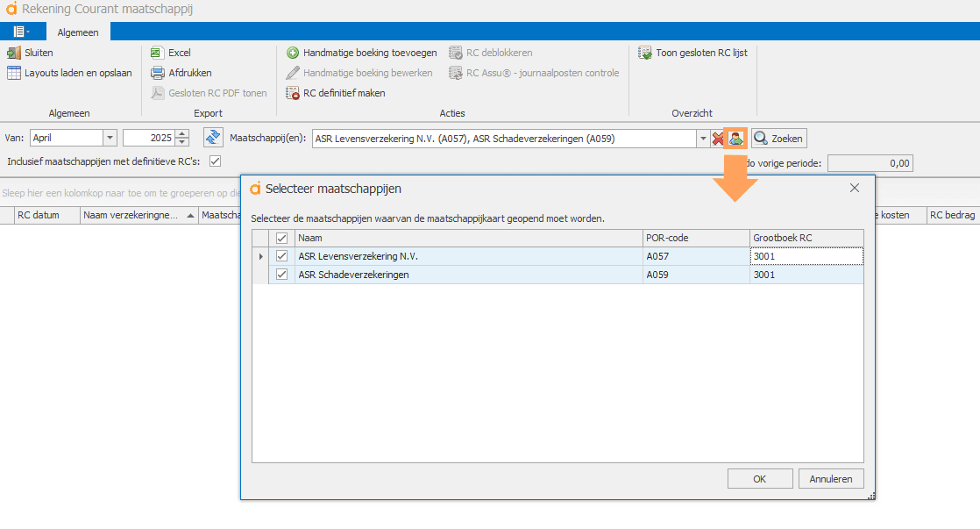Switch to the Algemeen tab
Screen dimensions: 980x529
[78, 32]
